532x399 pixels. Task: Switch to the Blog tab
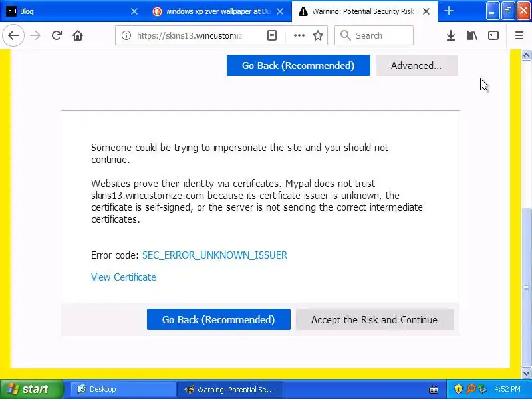[x=73, y=11]
